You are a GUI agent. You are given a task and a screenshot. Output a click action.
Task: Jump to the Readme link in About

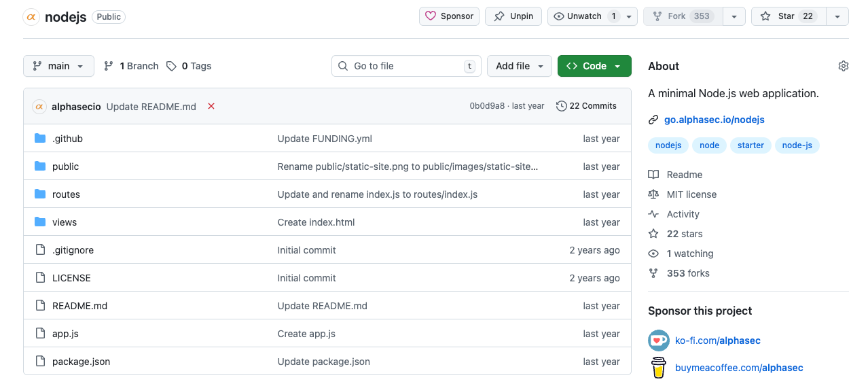click(x=675, y=175)
